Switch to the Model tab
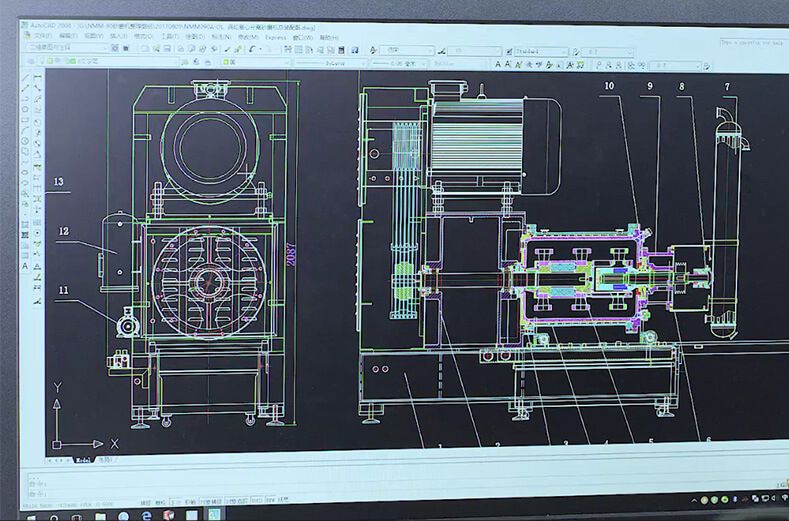 coord(85,461)
